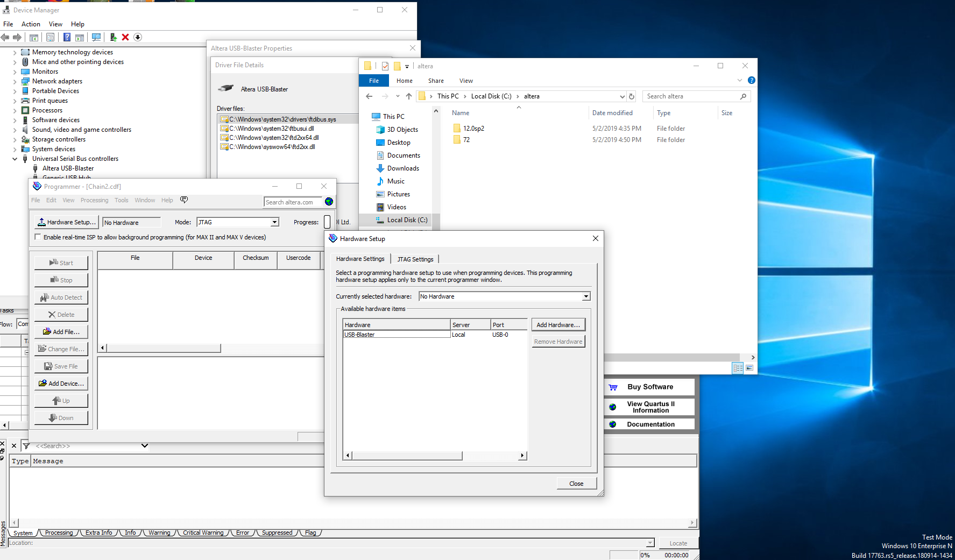This screenshot has height=560, width=955.
Task: Click the red X Uninstall device icon
Action: point(125,37)
